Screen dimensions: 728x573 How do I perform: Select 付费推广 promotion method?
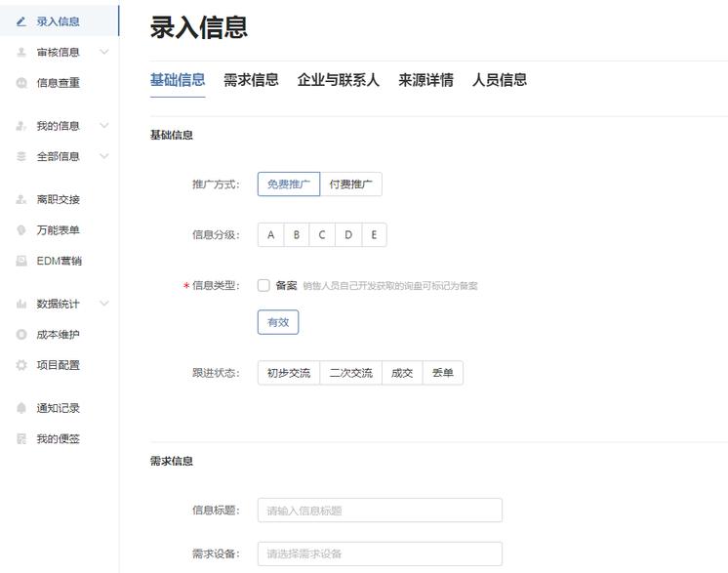[351, 184]
